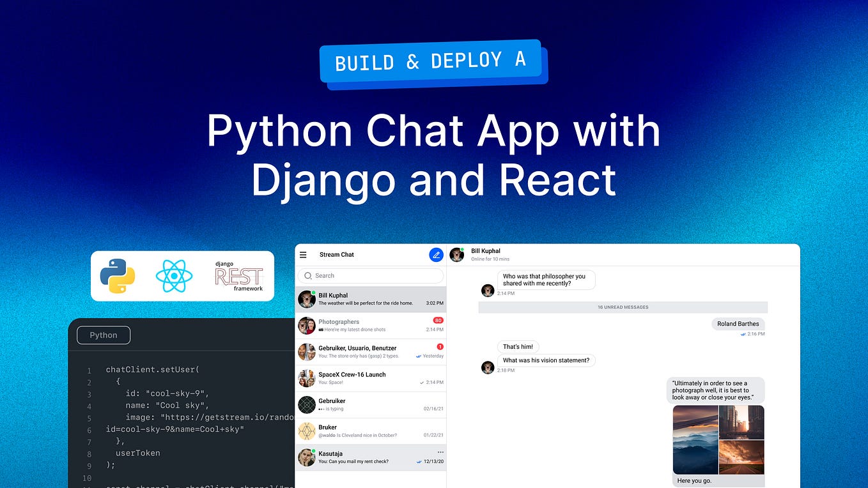Screen dimensions: 868x488
Task: Click the Django REST framework logo
Action: [x=238, y=276]
